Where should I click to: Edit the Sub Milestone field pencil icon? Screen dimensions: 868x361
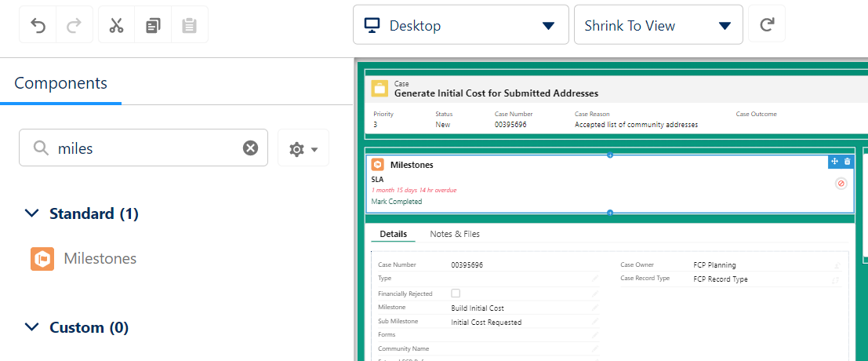pyautogui.click(x=595, y=322)
